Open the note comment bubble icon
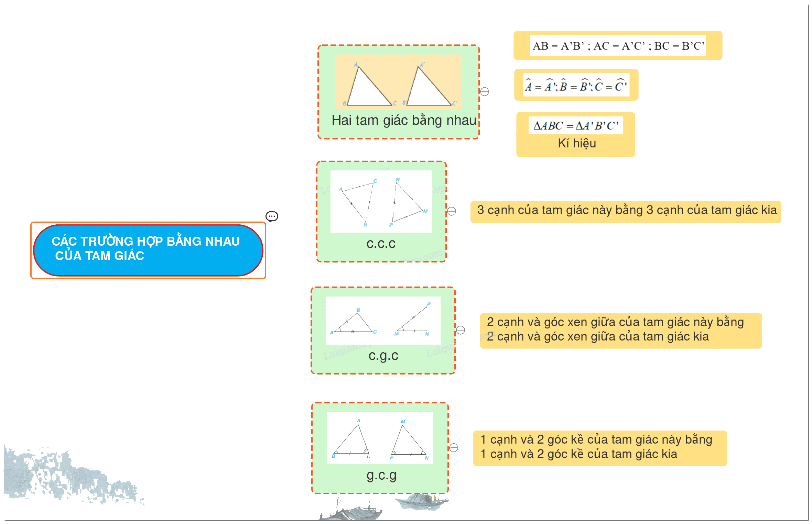Screen dimensions: 812x524 point(272,216)
